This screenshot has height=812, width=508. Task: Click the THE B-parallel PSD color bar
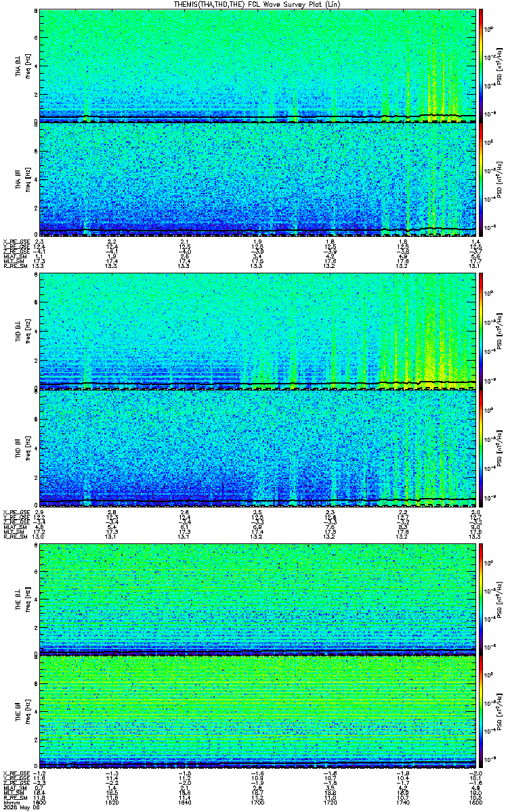click(481, 713)
